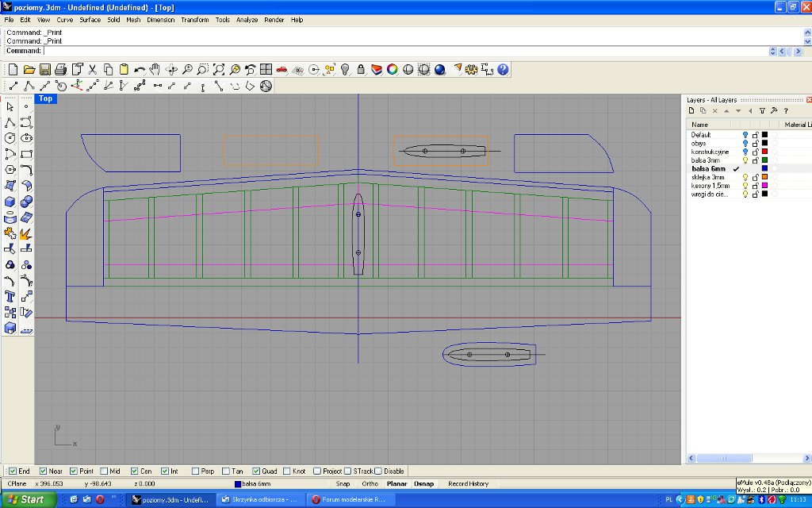Viewport: 812px width, 508px height.
Task: Open the layer filter funnel in Layers panel
Action: pos(762,111)
